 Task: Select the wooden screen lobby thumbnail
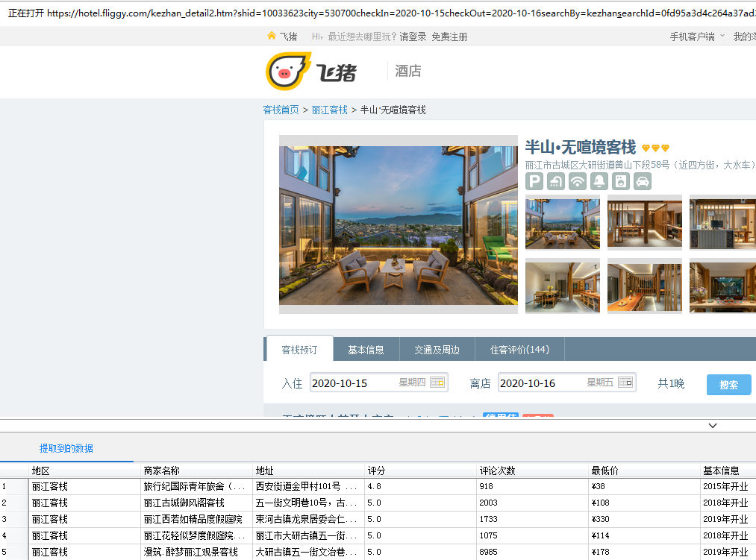(x=645, y=222)
